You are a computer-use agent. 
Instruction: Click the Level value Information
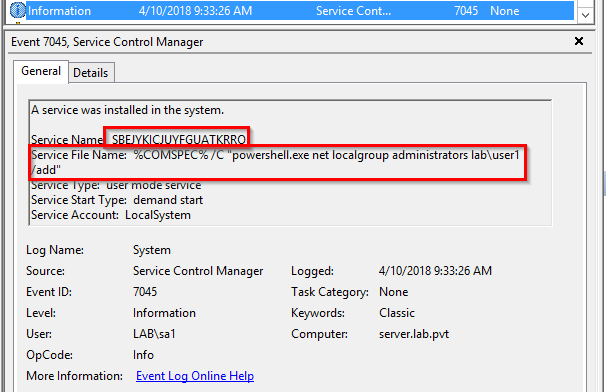[164, 313]
